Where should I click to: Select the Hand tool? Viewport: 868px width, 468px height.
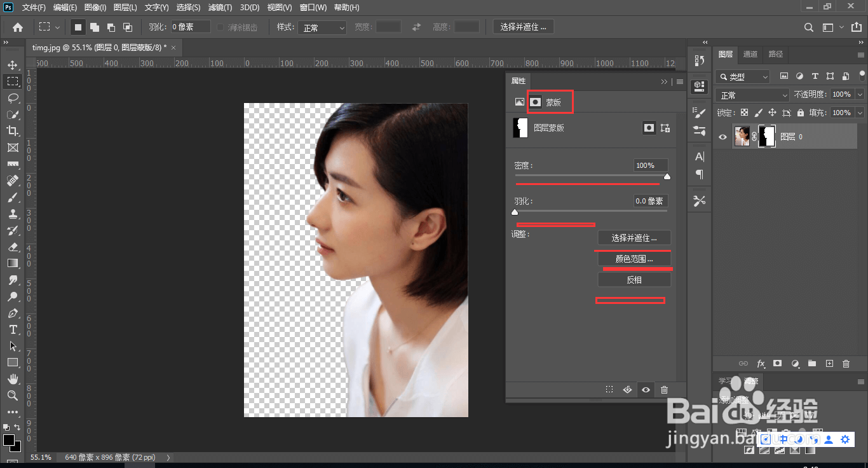(x=13, y=379)
